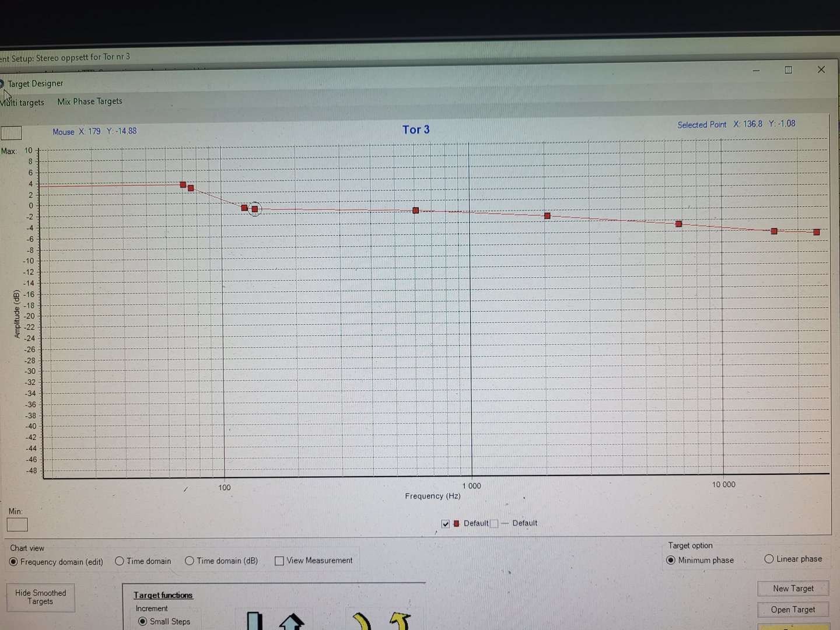Click the Chart view group label
840x630 pixels.
click(x=27, y=548)
